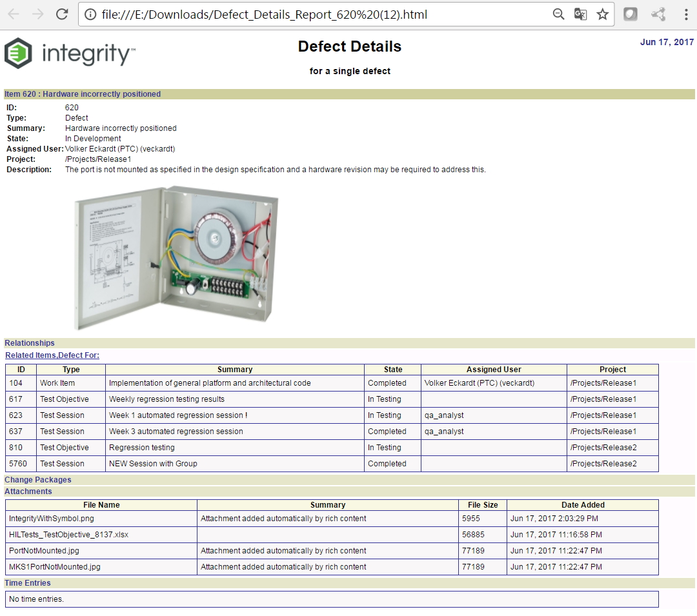Click the browser back arrow
This screenshot has width=697, height=616.
point(14,14)
